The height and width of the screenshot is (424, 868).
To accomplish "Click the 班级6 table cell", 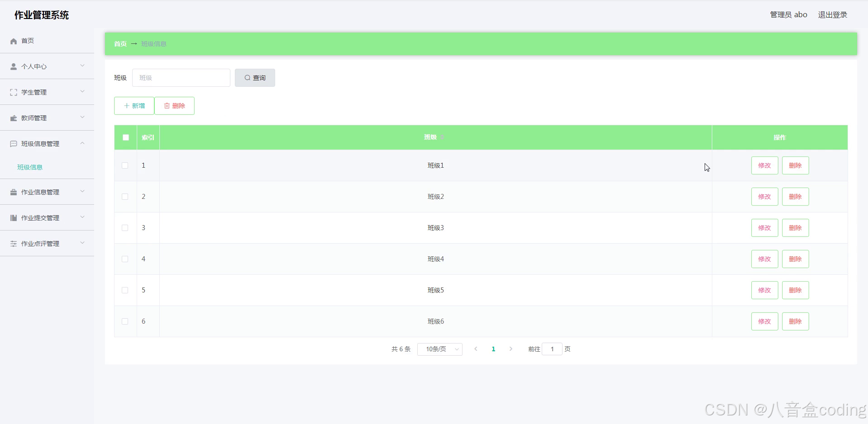I will 435,321.
